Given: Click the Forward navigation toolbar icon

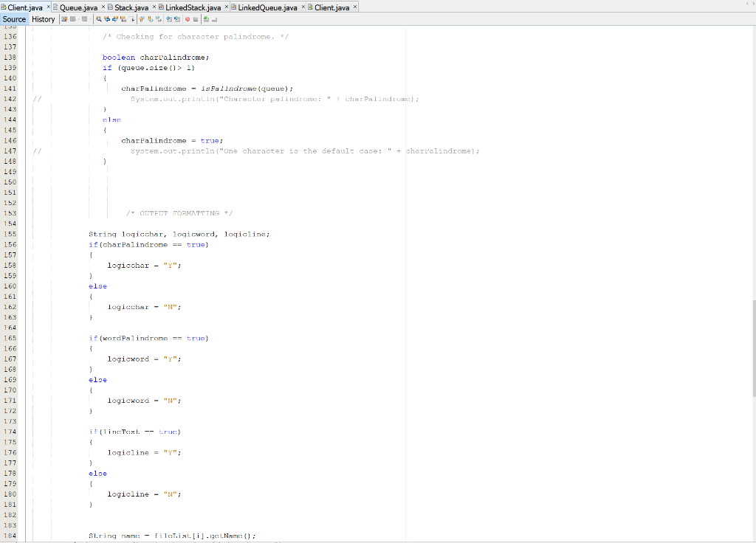Looking at the screenshot, I should click(x=84, y=19).
